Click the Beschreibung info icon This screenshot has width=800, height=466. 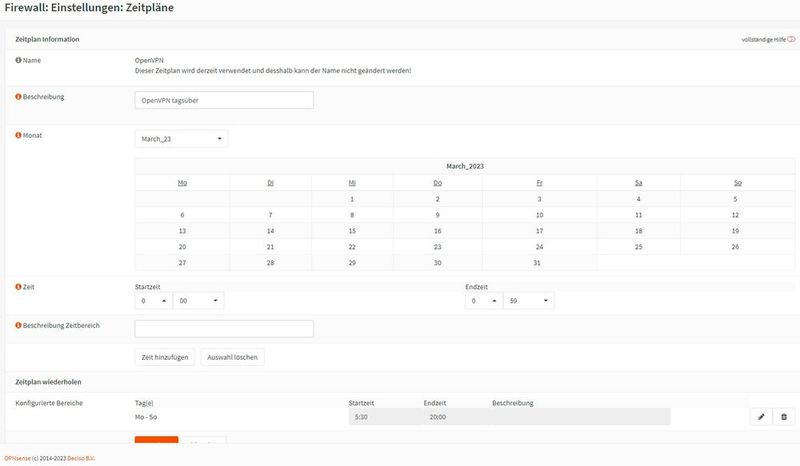pos(18,96)
